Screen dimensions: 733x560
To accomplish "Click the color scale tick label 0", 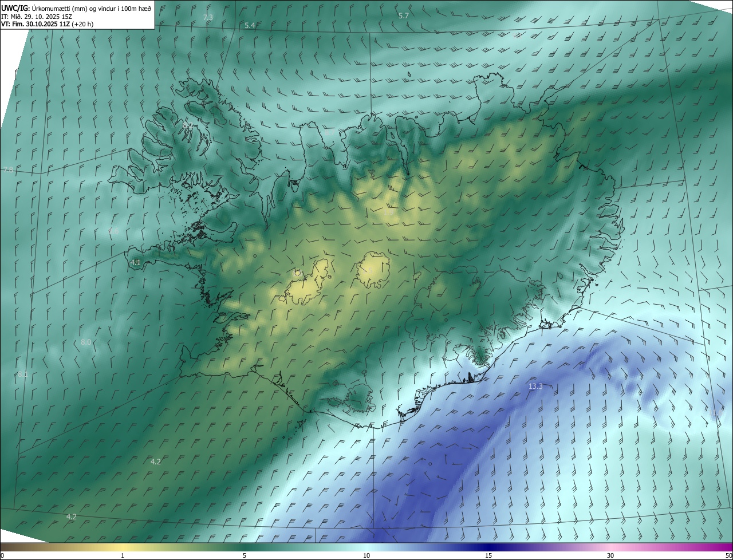I will click(x=2, y=556).
